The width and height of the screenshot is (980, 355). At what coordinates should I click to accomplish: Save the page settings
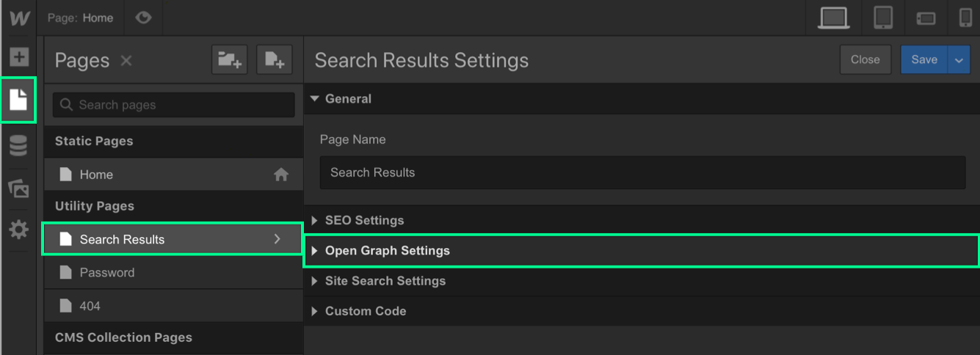click(924, 60)
